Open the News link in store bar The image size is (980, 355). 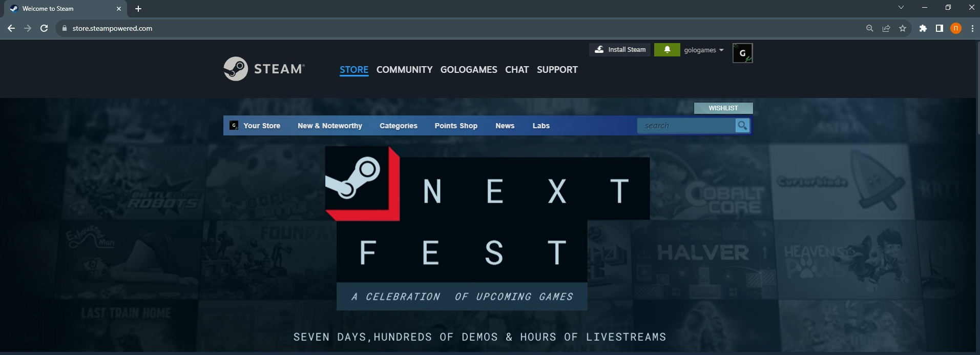(x=505, y=125)
